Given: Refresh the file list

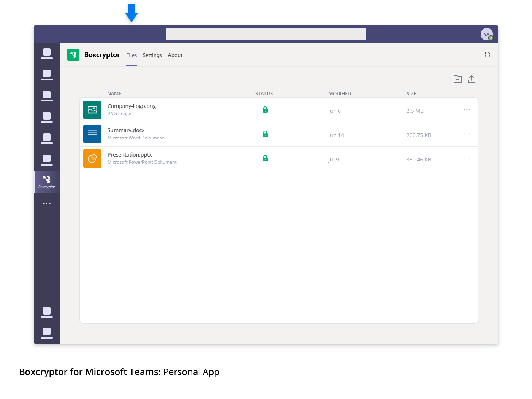Looking at the screenshot, I should tap(488, 55).
